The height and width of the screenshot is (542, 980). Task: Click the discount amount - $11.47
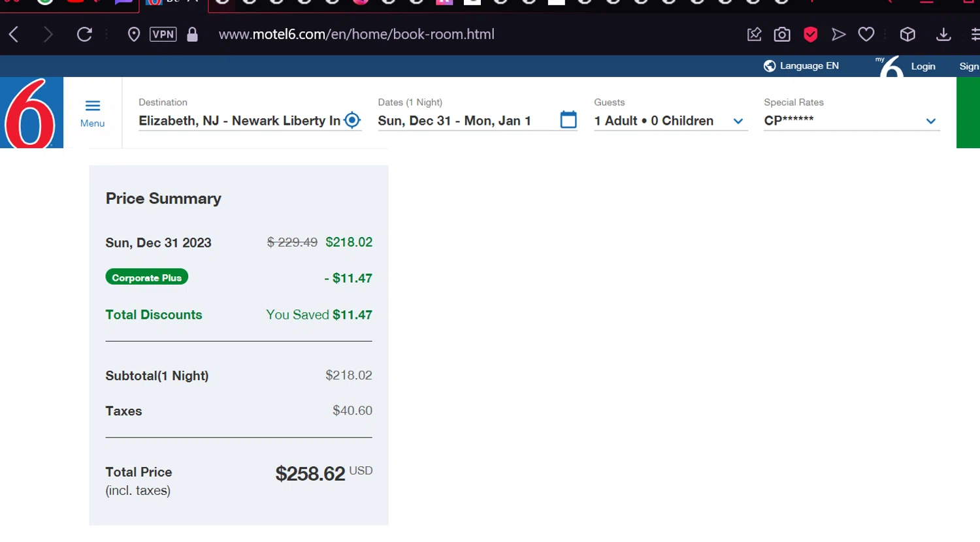tap(348, 278)
